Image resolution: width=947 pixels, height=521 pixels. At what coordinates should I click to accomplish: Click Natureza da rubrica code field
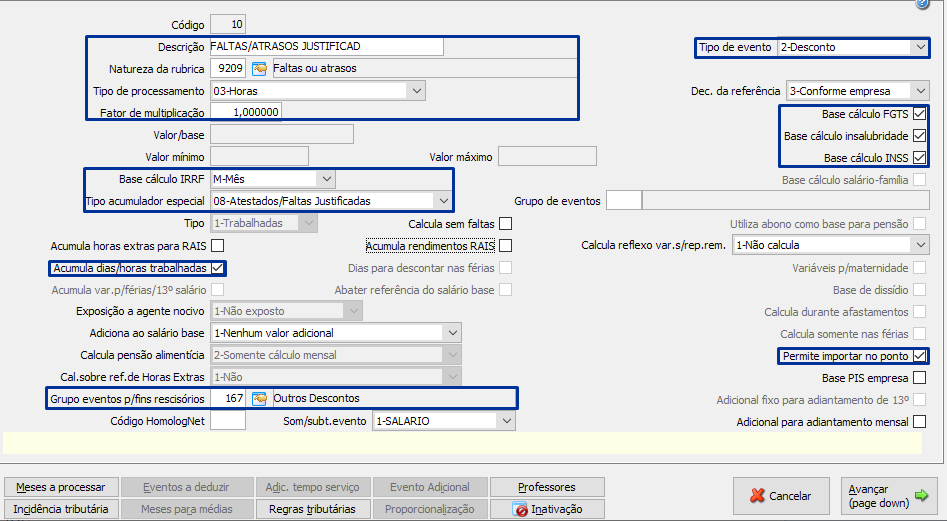[x=228, y=69]
